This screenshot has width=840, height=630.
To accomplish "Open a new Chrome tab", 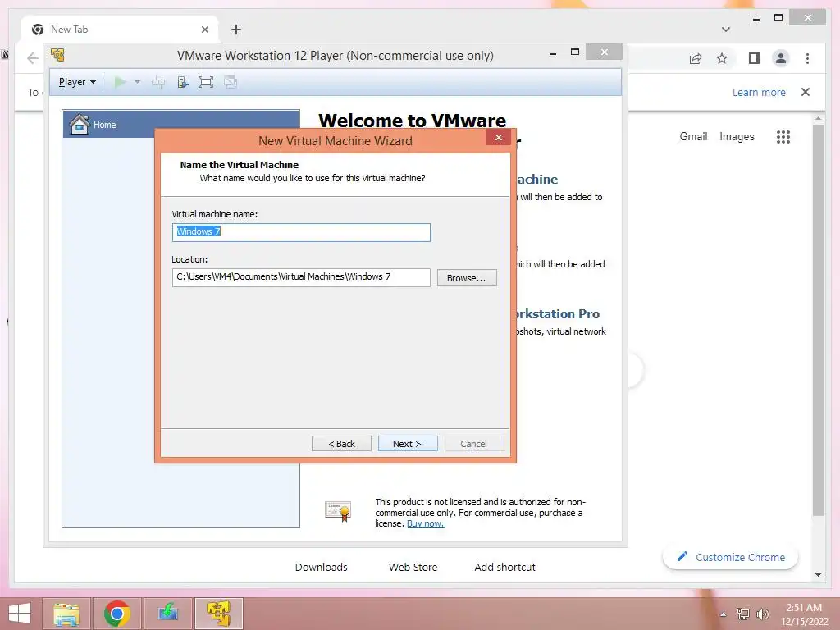I will [236, 30].
